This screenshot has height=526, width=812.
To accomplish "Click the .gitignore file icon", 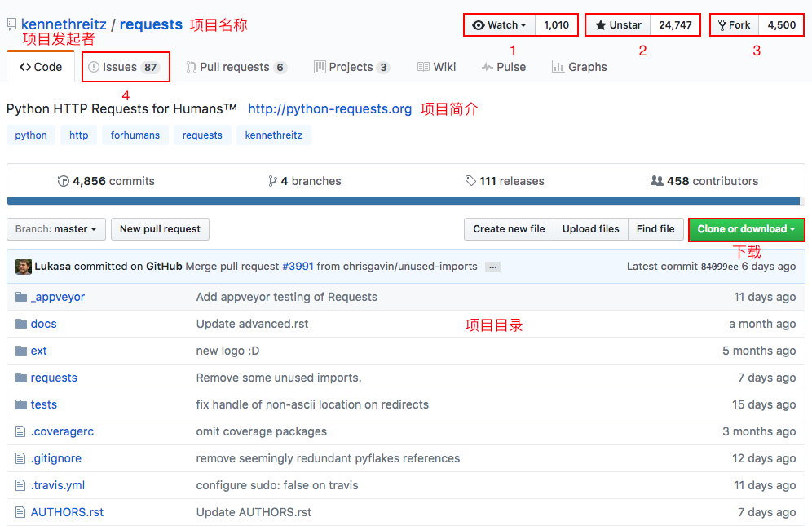I will pos(20,458).
